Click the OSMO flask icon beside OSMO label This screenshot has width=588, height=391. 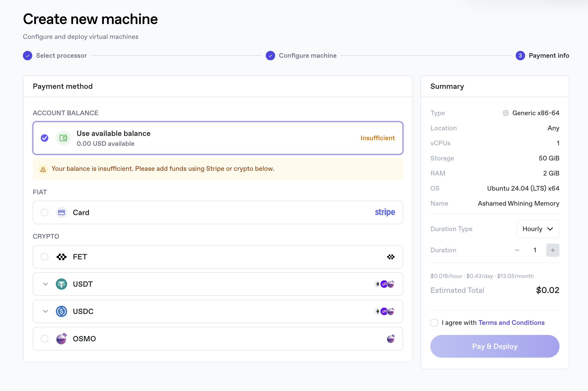tap(61, 339)
